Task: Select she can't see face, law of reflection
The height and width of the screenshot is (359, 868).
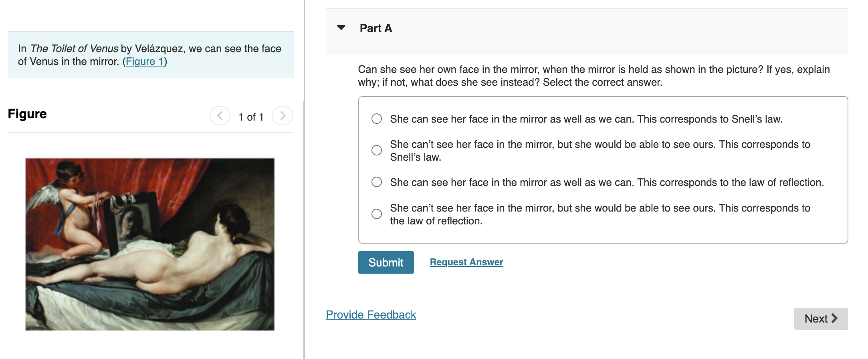Action: point(377,214)
